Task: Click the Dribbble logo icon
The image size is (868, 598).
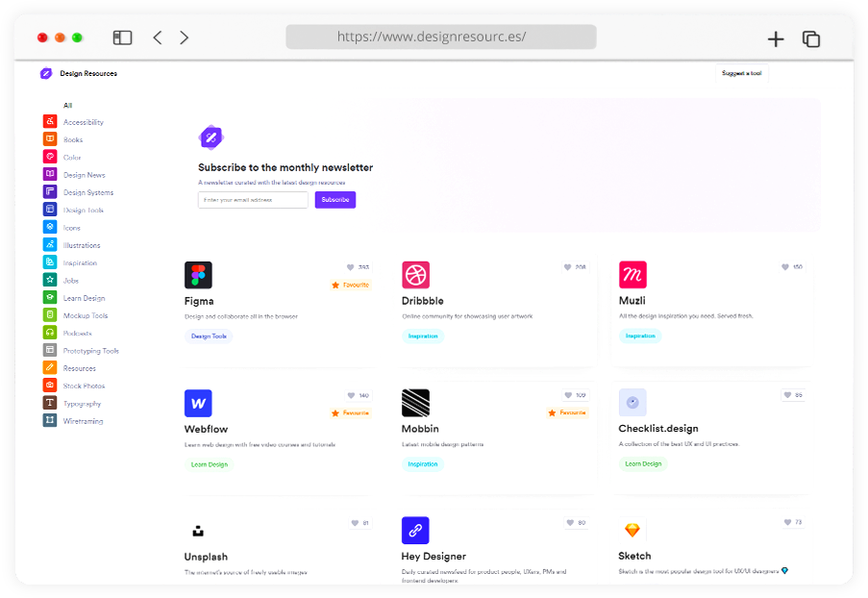Action: click(x=415, y=275)
